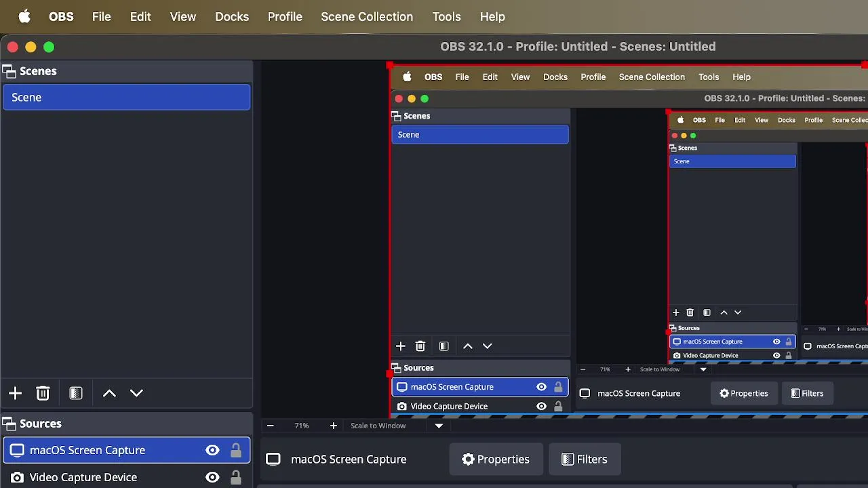The image size is (868, 488).
Task: Open the Apple menu
Action: (24, 16)
